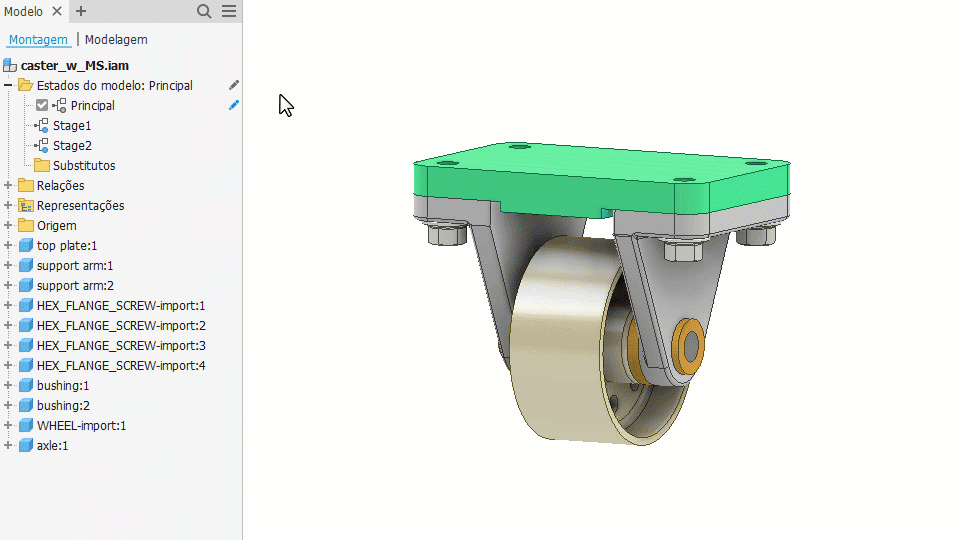Click the Stage2 model state icon
This screenshot has width=960, height=540.
point(42,146)
